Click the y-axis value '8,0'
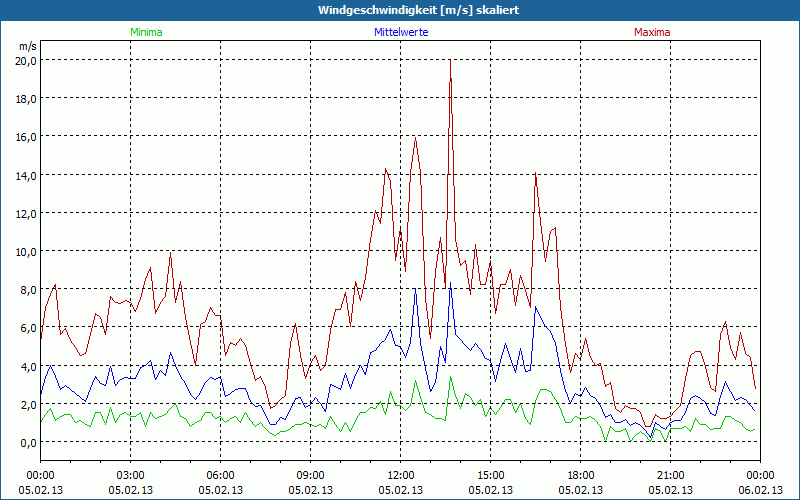Image resolution: width=800 pixels, height=500 pixels. (29, 290)
